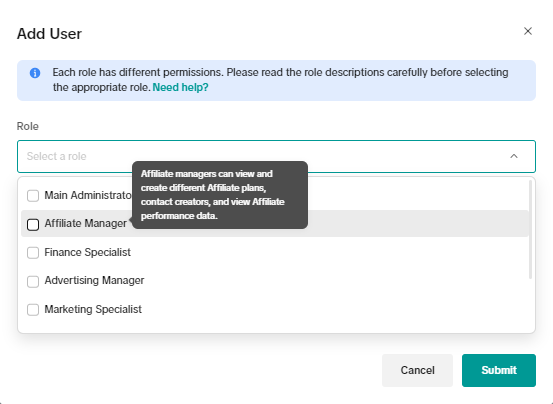Choose the Advertising Manager option label
Image resolution: width=553 pixels, height=404 pixels.
94,281
